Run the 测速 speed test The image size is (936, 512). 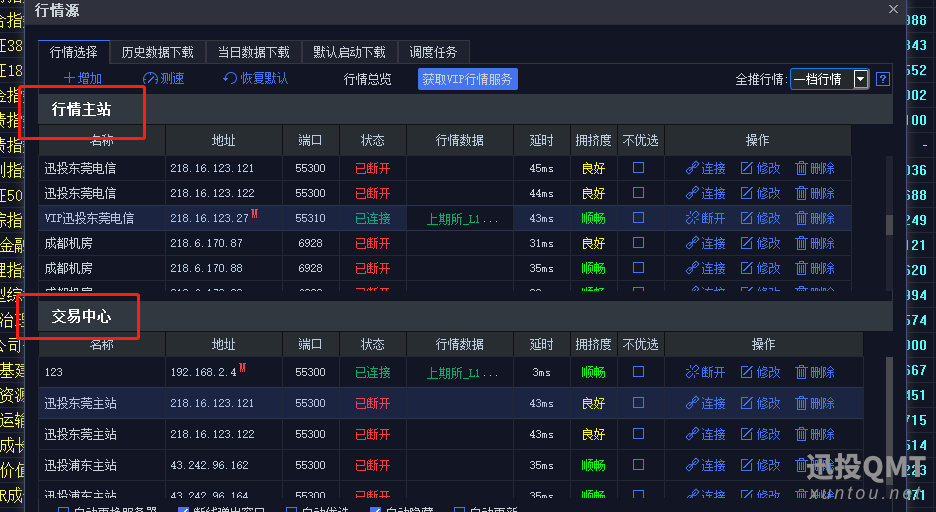pos(164,79)
